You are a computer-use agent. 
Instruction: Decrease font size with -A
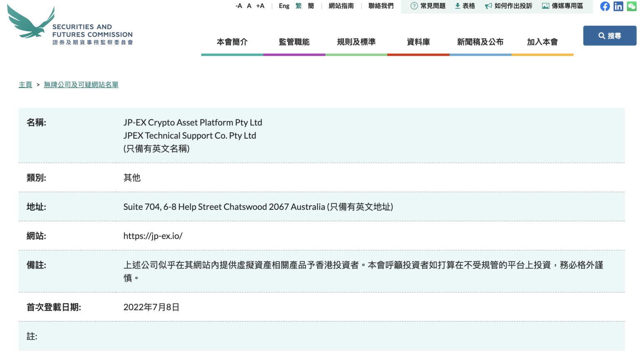(x=239, y=6)
